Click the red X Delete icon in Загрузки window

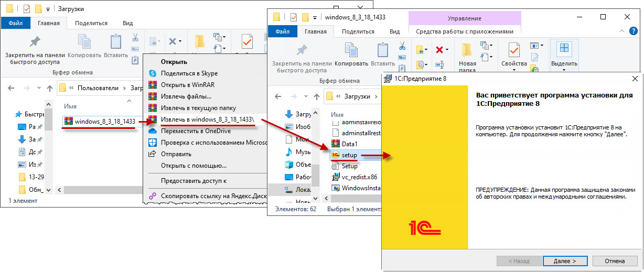171,41
